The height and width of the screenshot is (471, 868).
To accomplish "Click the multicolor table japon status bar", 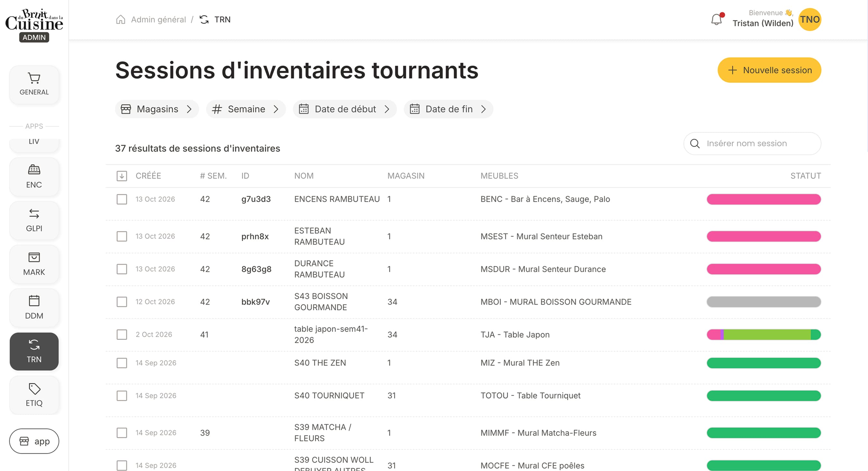I will pos(764,334).
